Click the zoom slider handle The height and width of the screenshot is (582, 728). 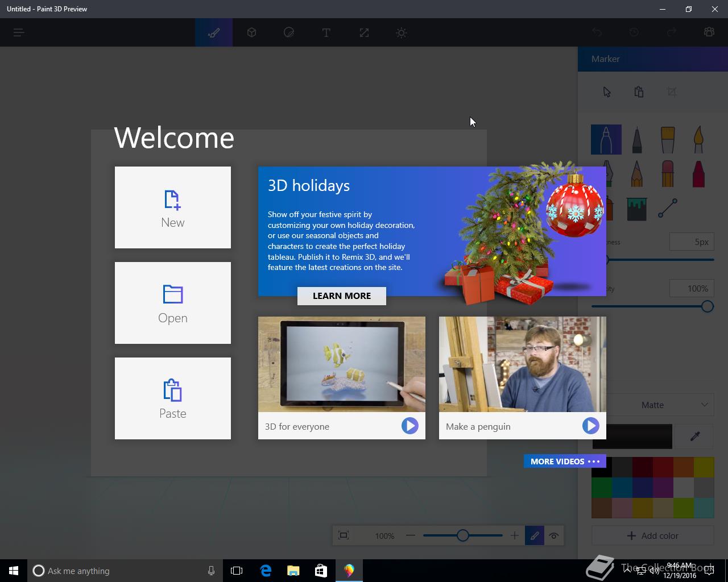point(463,535)
